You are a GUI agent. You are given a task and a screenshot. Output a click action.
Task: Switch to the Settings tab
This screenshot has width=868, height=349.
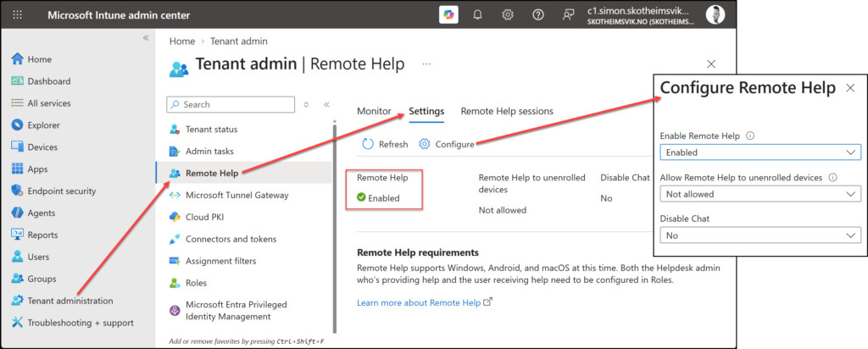tap(426, 111)
